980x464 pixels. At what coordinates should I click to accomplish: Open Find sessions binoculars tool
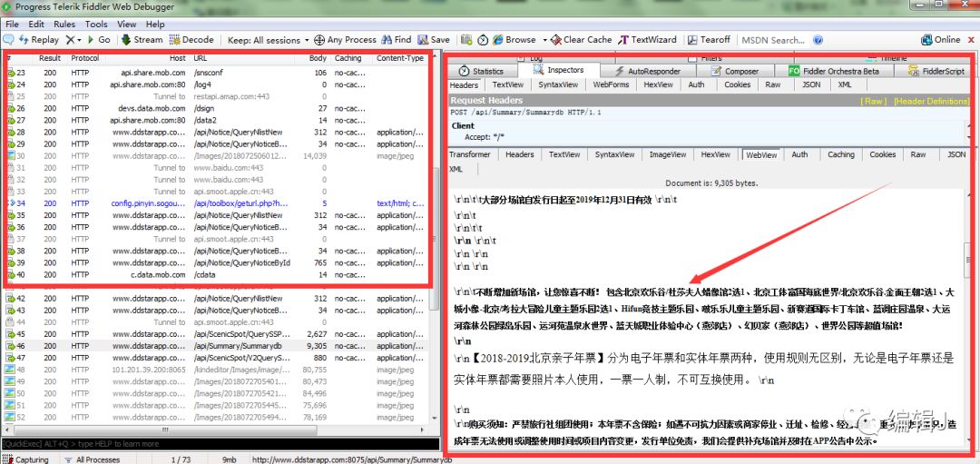point(397,39)
